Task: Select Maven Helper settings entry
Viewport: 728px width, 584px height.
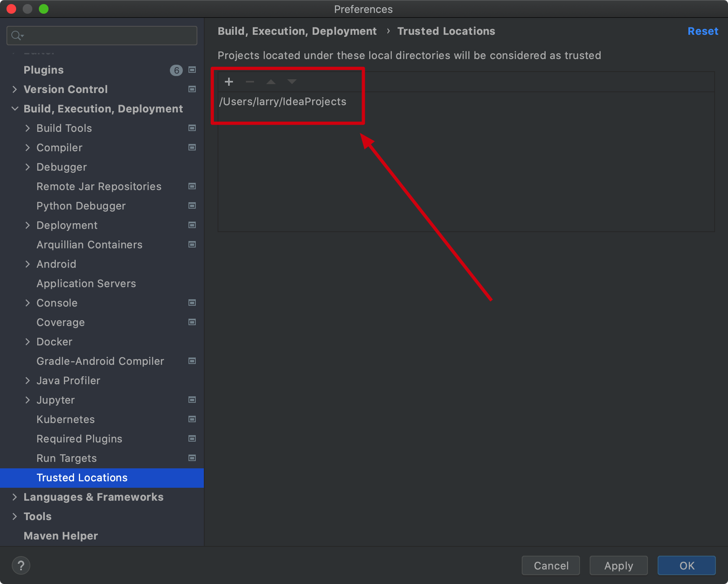Action: (61, 536)
